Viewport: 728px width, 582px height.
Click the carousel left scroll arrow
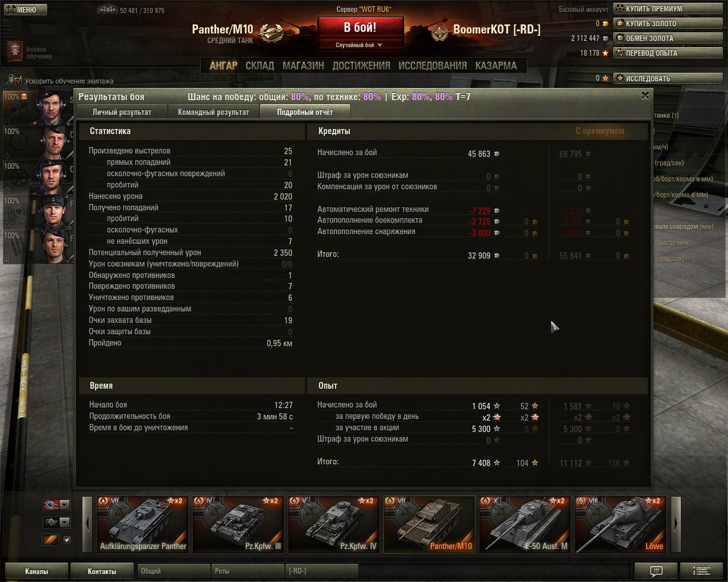(x=87, y=524)
